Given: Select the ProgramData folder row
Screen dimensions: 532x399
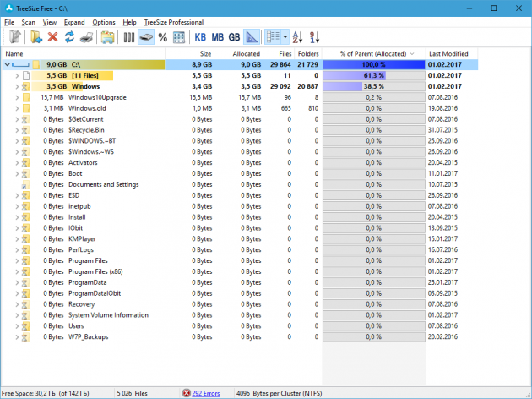Looking at the screenshot, I should coord(240,282).
